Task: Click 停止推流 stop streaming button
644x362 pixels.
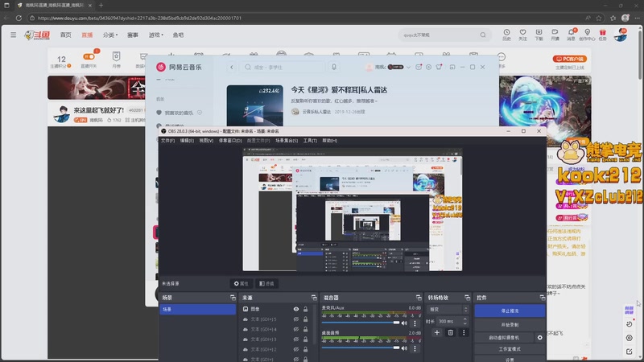Action: pyautogui.click(x=510, y=311)
